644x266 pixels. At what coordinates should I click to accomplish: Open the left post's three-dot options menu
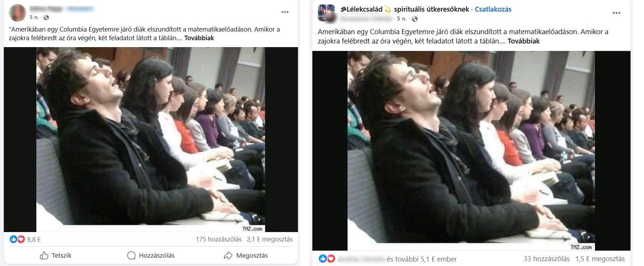[285, 12]
